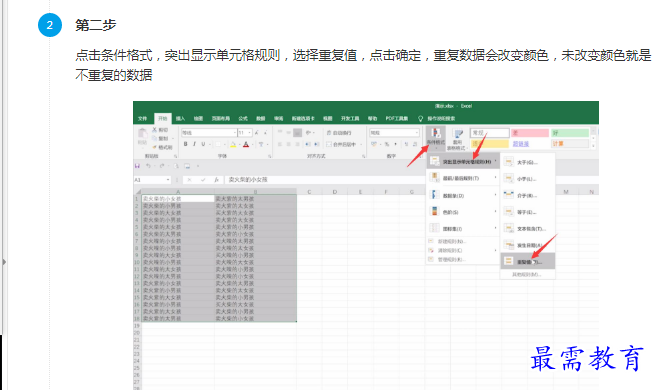Choose 重复值(D)... duplicate values option
Screen dimensions: 652x390
(528, 262)
